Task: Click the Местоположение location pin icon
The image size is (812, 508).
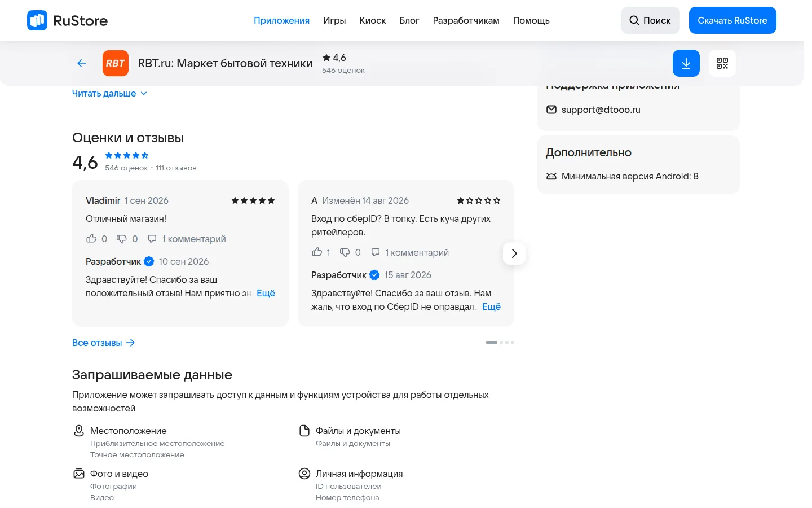Action: 79,431
